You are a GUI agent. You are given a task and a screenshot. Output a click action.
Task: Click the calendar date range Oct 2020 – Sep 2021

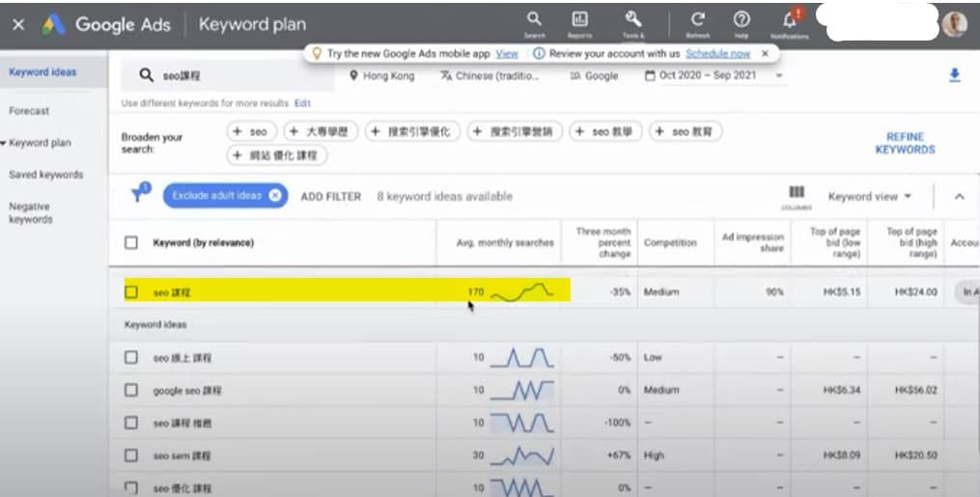tap(700, 75)
